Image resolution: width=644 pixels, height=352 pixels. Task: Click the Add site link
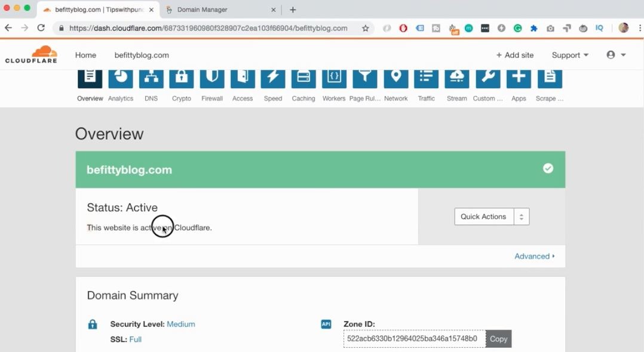pos(514,55)
